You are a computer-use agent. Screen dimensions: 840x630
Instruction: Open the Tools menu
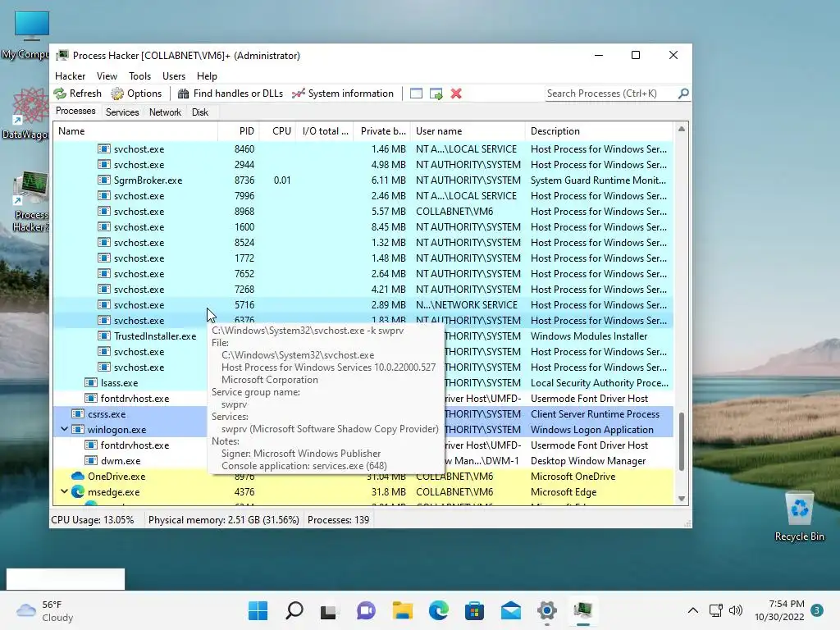[x=139, y=76]
